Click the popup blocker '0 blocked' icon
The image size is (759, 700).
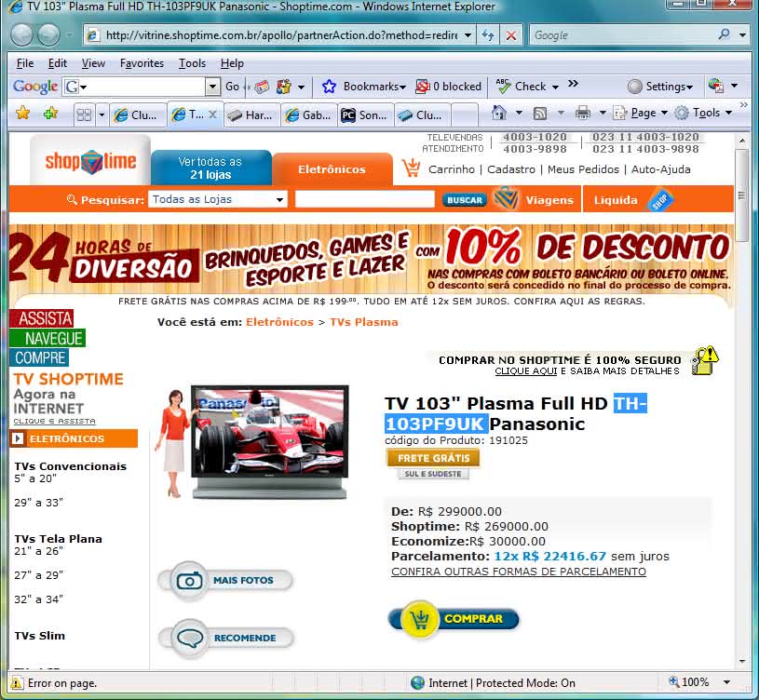pos(422,87)
